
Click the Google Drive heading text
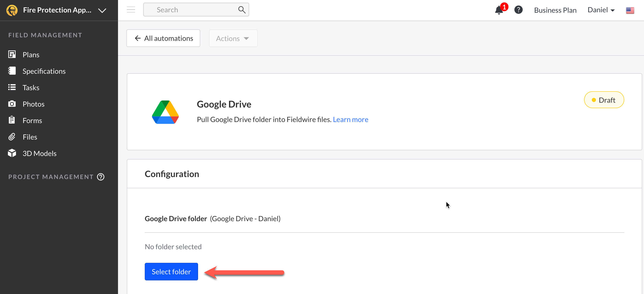click(224, 104)
